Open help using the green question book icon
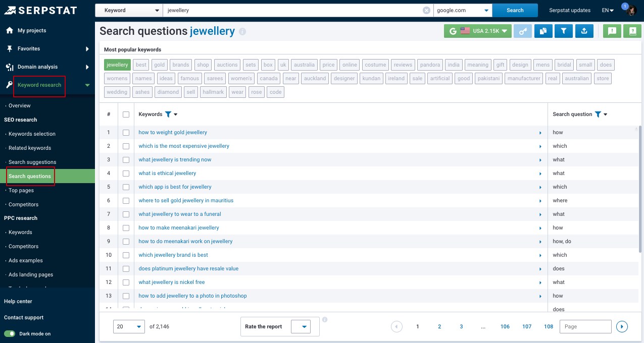The width and height of the screenshot is (644, 343). point(632,31)
